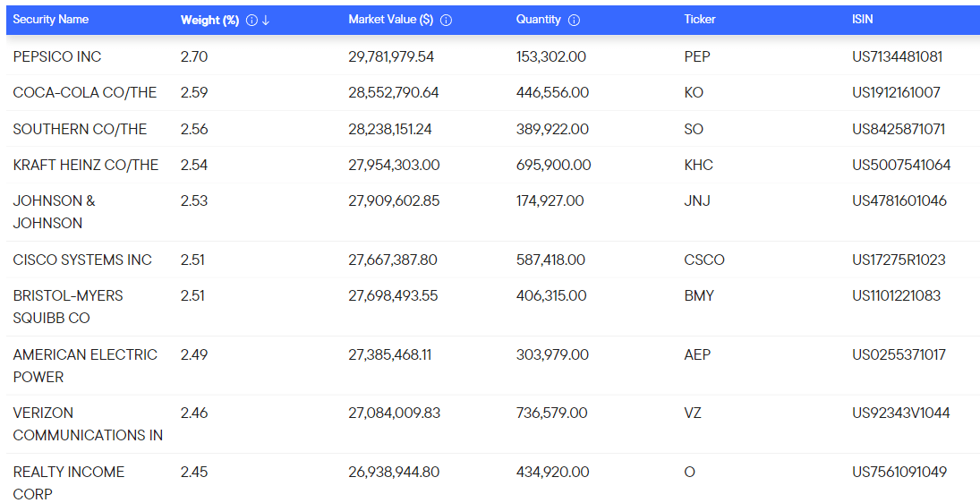Click the 2.56 weight value
The width and height of the screenshot is (980, 503).
(194, 130)
